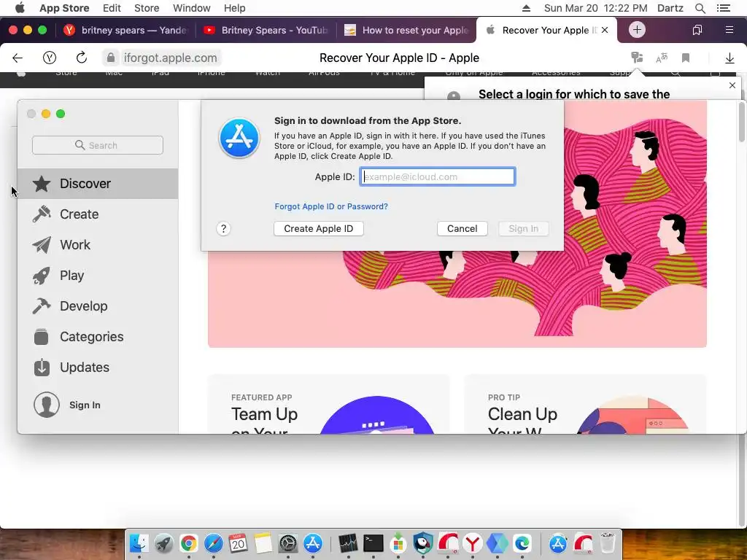
Task: Click the featured pink artwork banner
Action: click(x=457, y=299)
